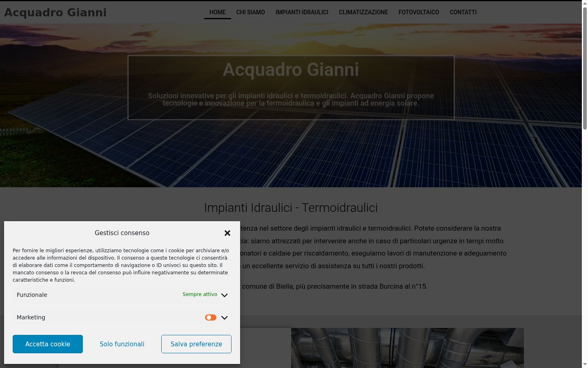Viewport: 588px width, 368px height.
Task: Click the Gestisci consenso dialog title
Action: point(122,233)
